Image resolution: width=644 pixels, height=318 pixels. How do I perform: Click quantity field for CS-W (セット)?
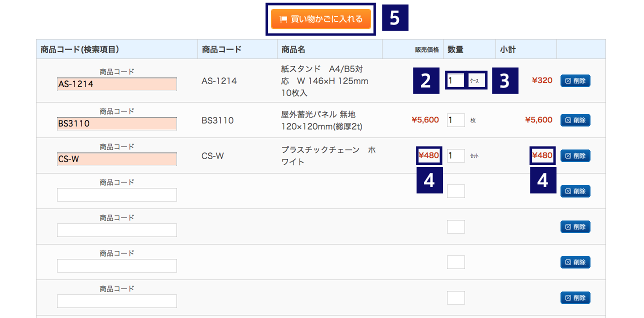click(455, 155)
